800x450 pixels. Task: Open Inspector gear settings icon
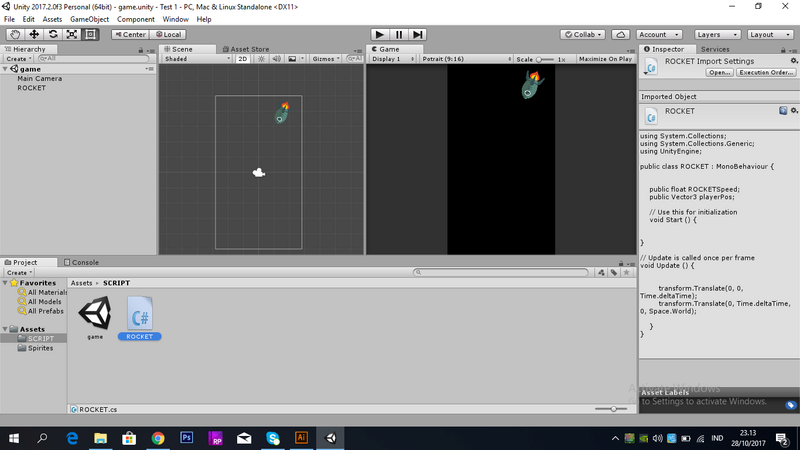793,61
